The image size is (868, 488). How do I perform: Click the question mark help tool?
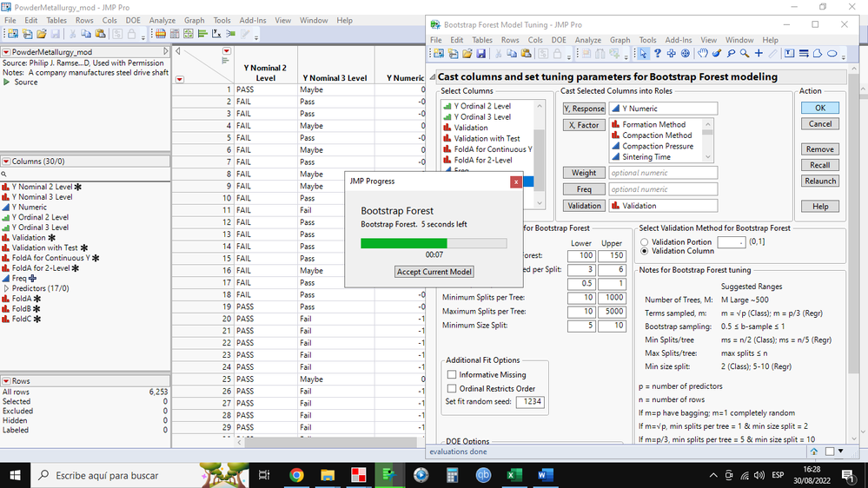[658, 54]
